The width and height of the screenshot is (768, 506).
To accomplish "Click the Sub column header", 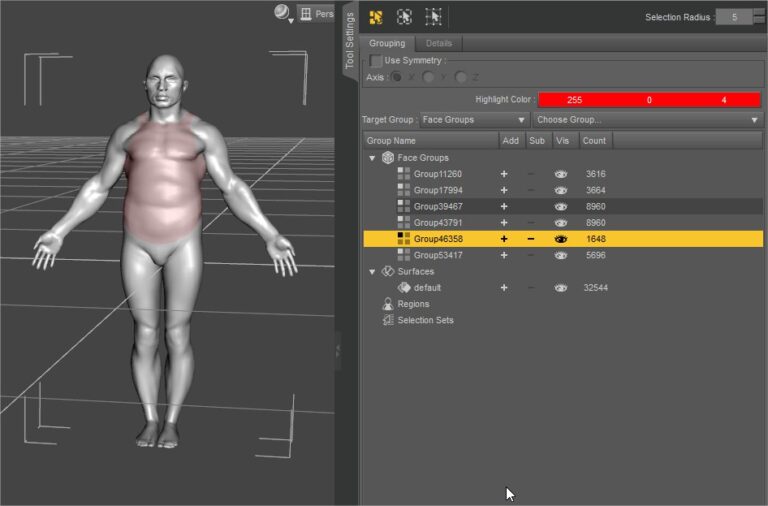I will 537,141.
